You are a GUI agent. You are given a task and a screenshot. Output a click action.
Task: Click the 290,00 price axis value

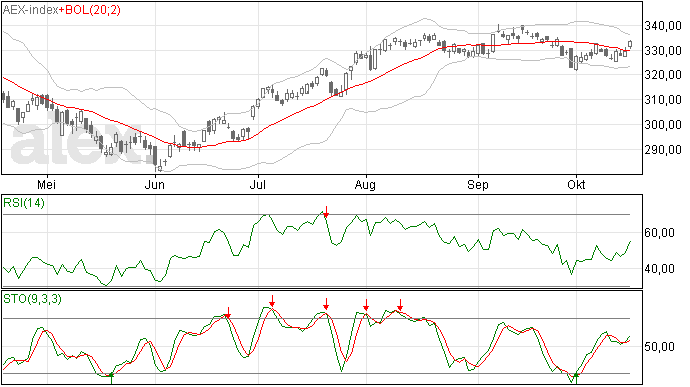[x=663, y=150]
